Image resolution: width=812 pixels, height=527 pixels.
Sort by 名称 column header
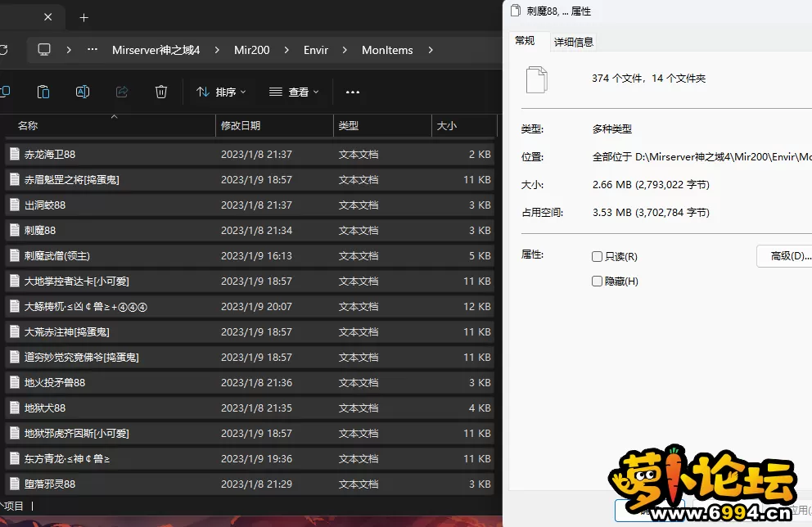[x=28, y=125]
